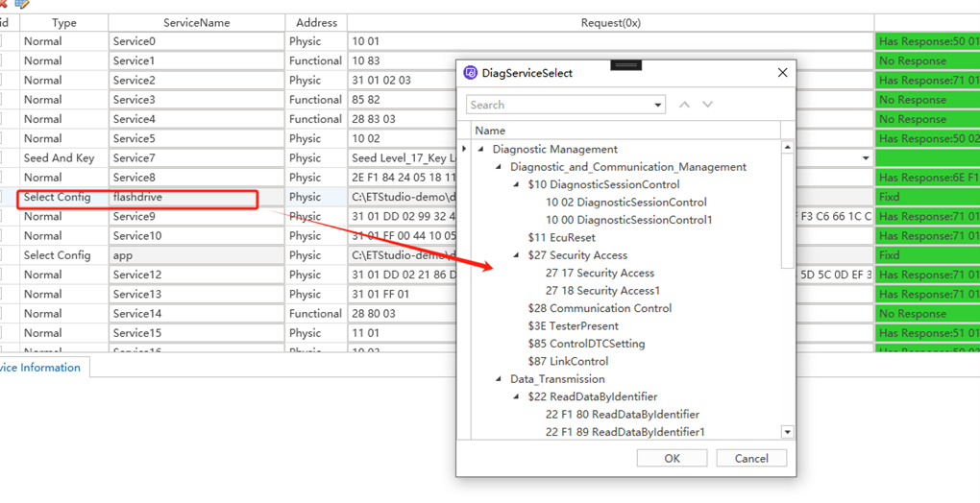The image size is (980, 503).
Task: Collapse the $27 Security Access node
Action: pyautogui.click(x=516, y=255)
